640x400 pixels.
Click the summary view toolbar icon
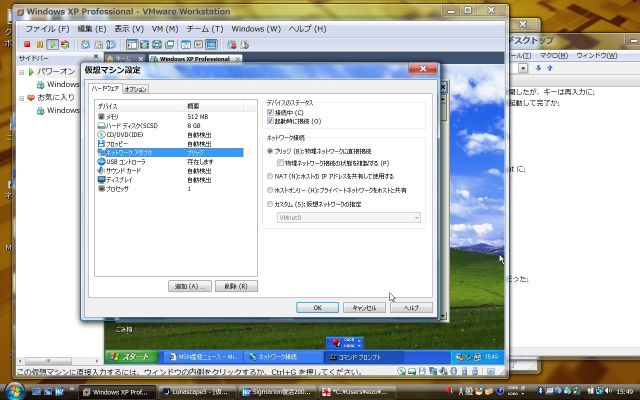(186, 44)
